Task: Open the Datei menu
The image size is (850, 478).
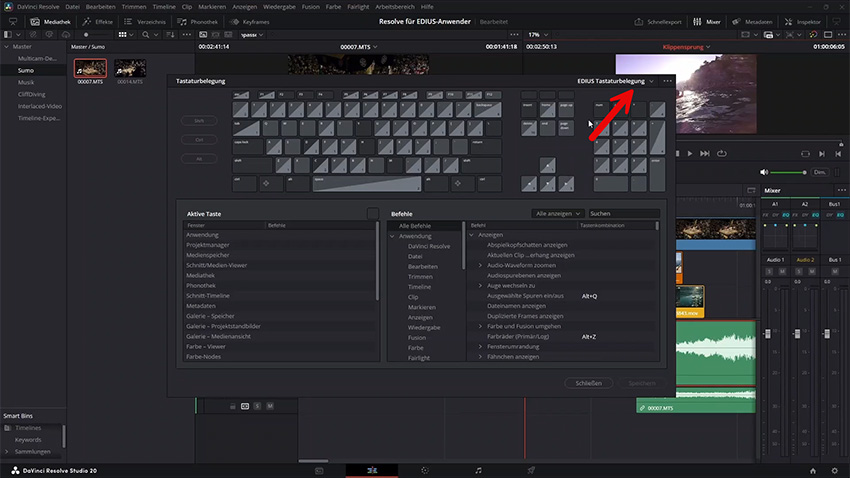Action: click(72, 7)
